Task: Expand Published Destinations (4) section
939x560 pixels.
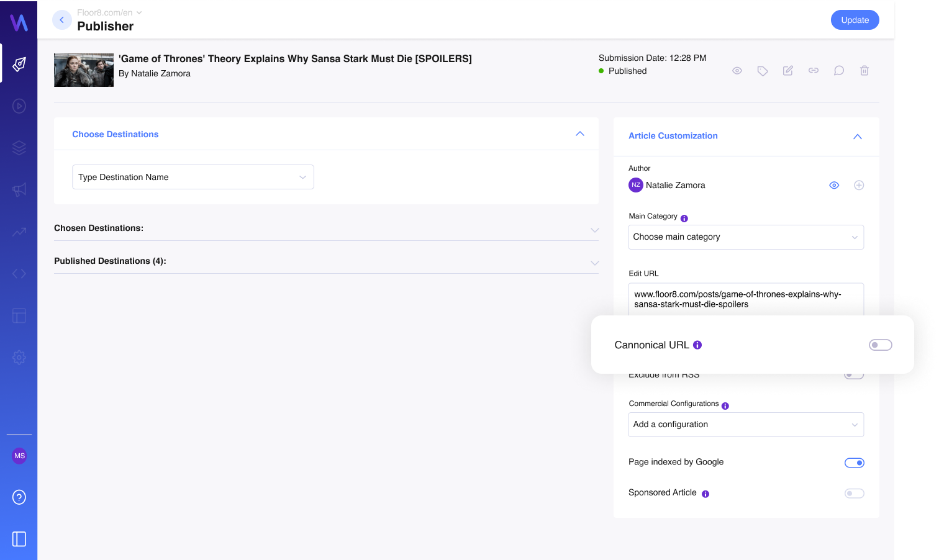Action: pos(594,263)
